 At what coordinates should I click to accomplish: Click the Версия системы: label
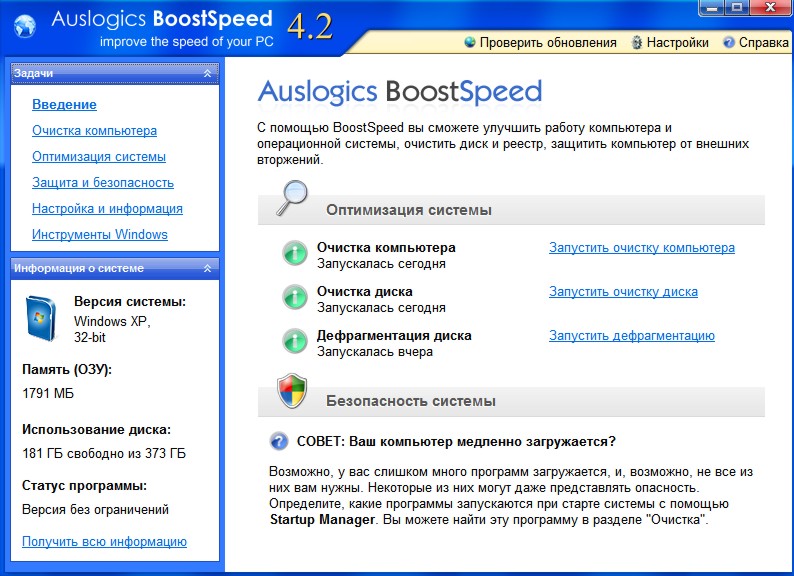coord(130,301)
